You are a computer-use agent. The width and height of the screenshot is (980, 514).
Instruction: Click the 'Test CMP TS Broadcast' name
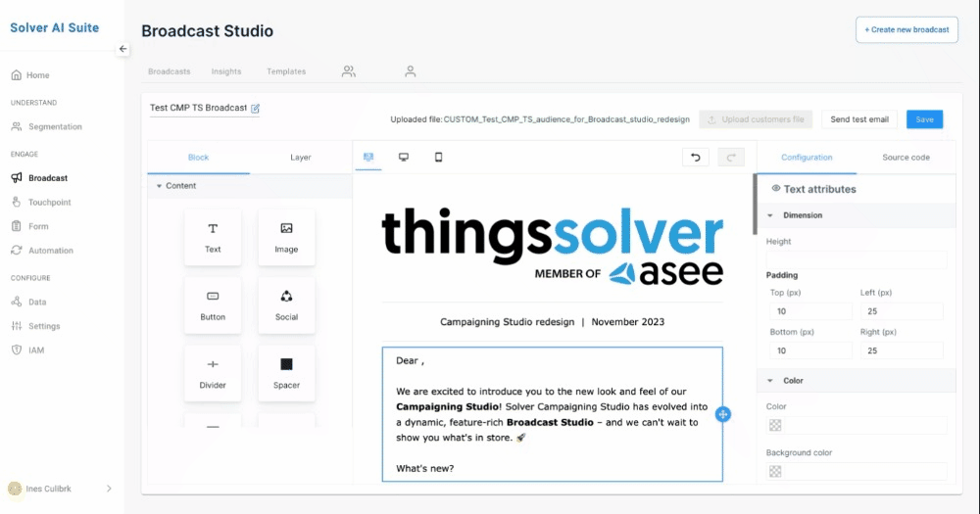click(198, 108)
